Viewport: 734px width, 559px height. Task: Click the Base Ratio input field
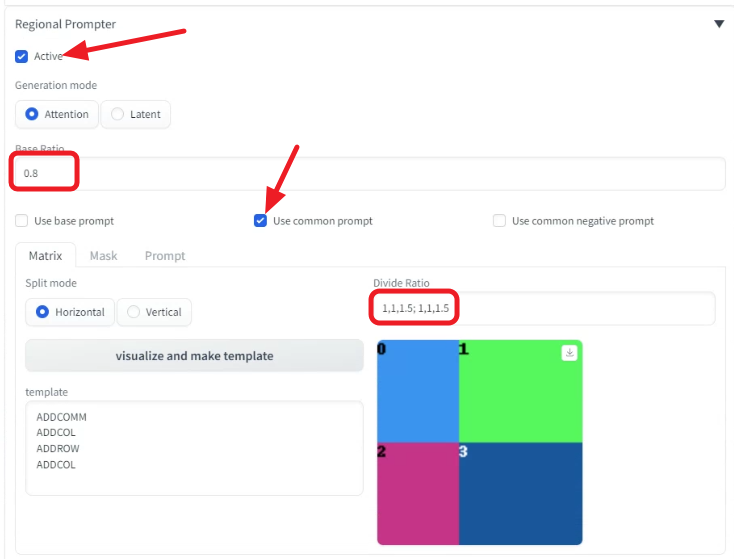coord(369,174)
